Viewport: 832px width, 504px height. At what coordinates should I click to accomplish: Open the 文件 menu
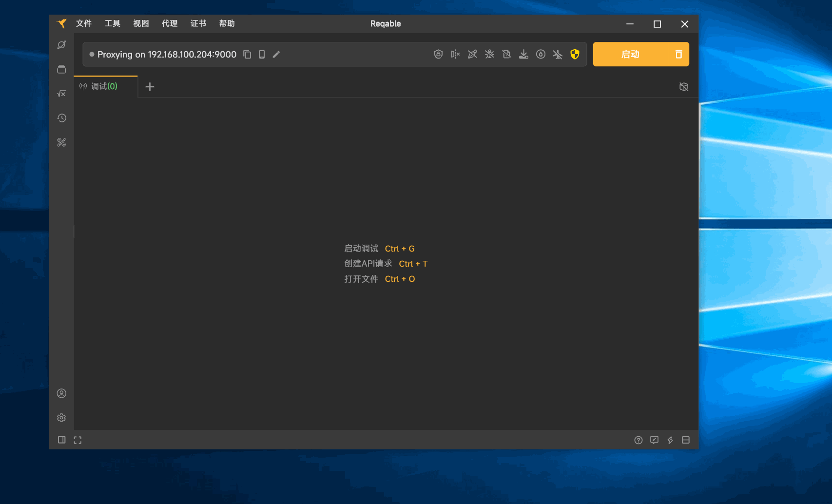[x=84, y=23]
